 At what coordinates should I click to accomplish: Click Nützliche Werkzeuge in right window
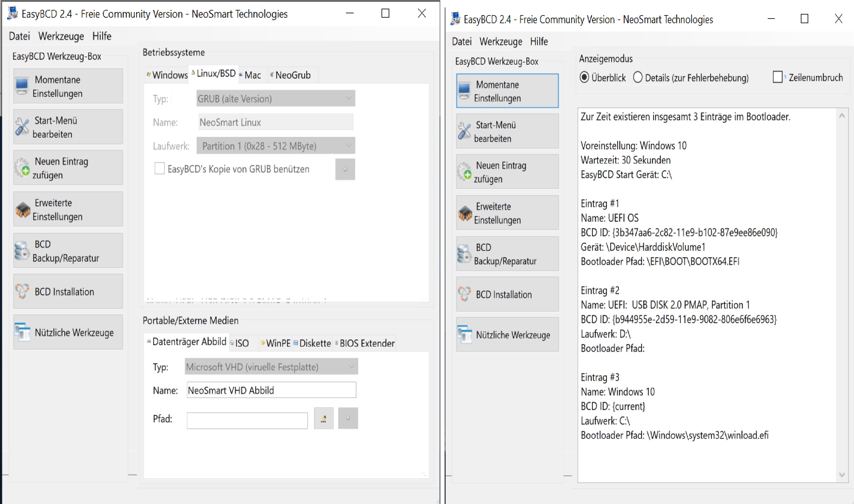(x=507, y=335)
